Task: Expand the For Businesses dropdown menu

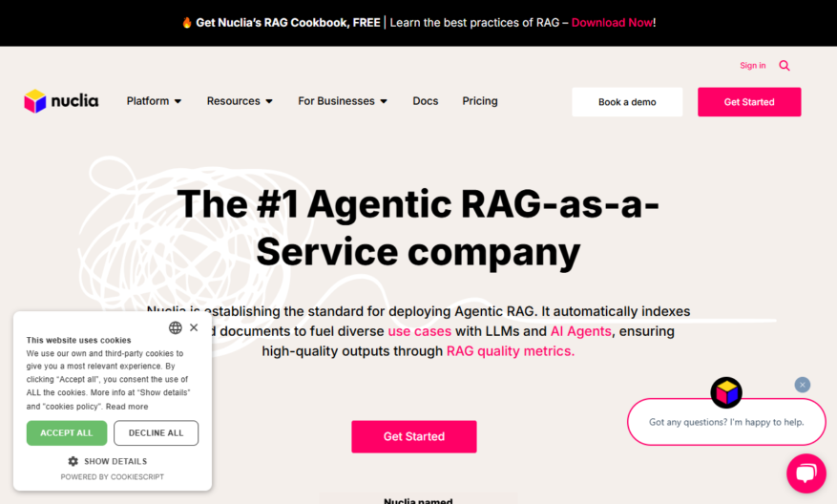Action: (343, 101)
